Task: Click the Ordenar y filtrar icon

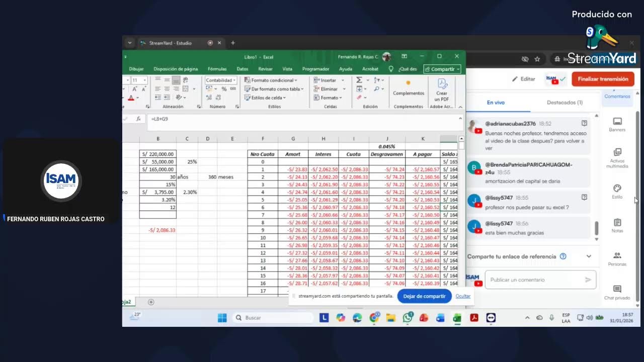Action: click(376, 80)
